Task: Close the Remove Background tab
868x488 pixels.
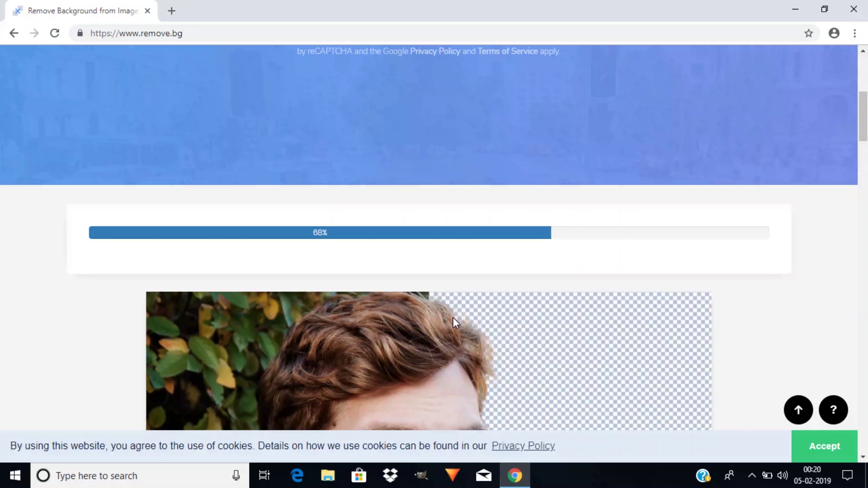Action: 147,11
